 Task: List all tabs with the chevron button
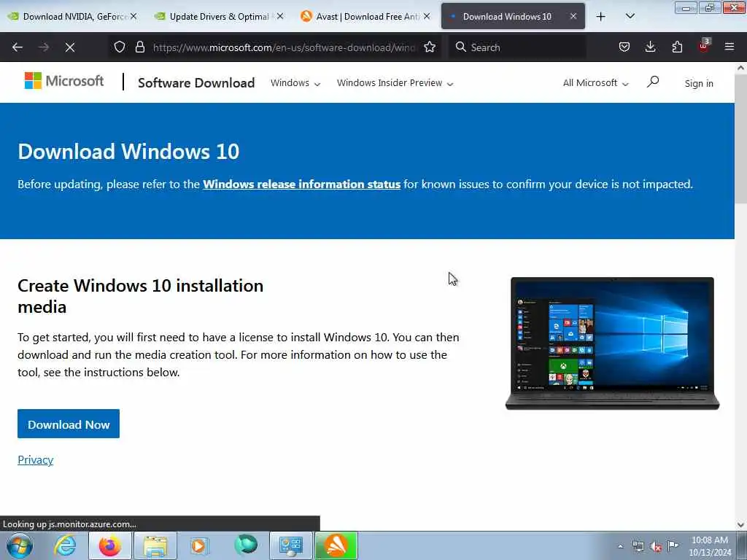[x=630, y=17]
